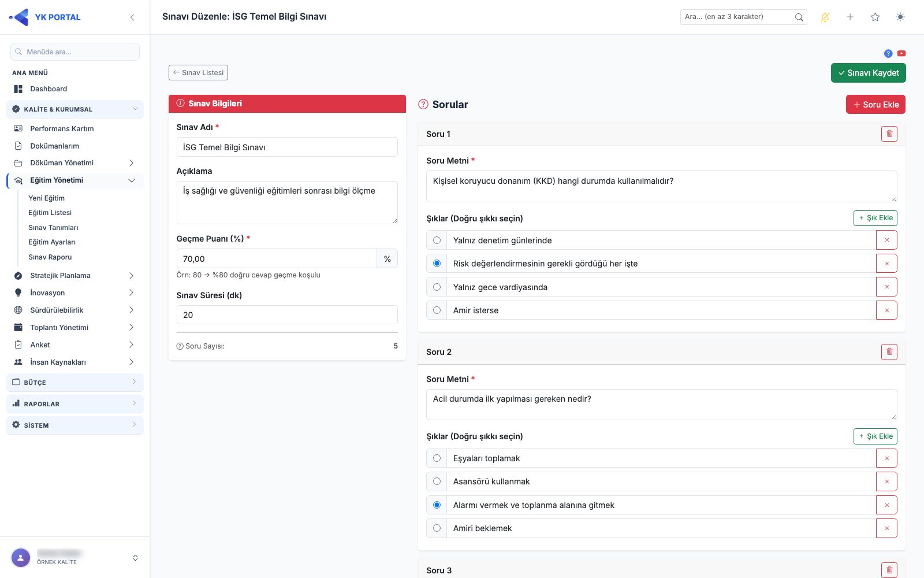This screenshot has width=924, height=578.
Task: Click the Sınav Adı input field
Action: (x=287, y=147)
